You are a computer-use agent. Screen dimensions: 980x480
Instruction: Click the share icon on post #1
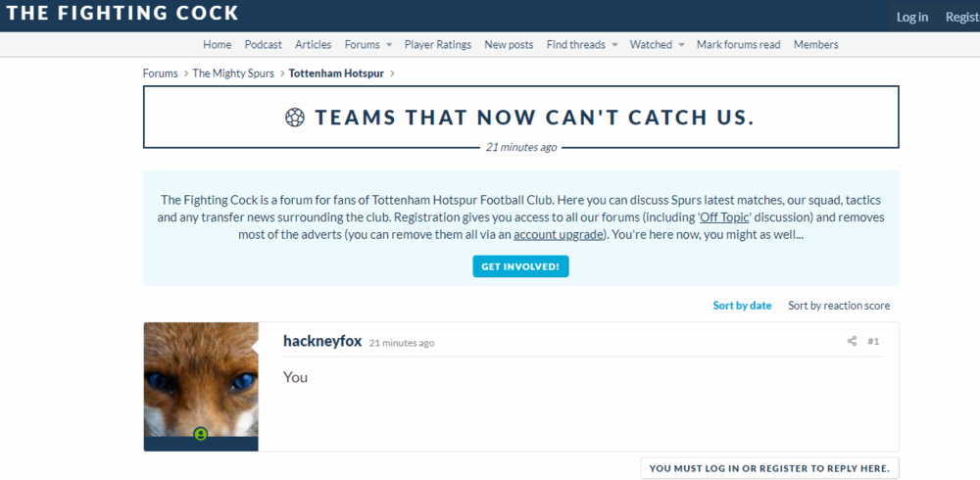tap(852, 341)
